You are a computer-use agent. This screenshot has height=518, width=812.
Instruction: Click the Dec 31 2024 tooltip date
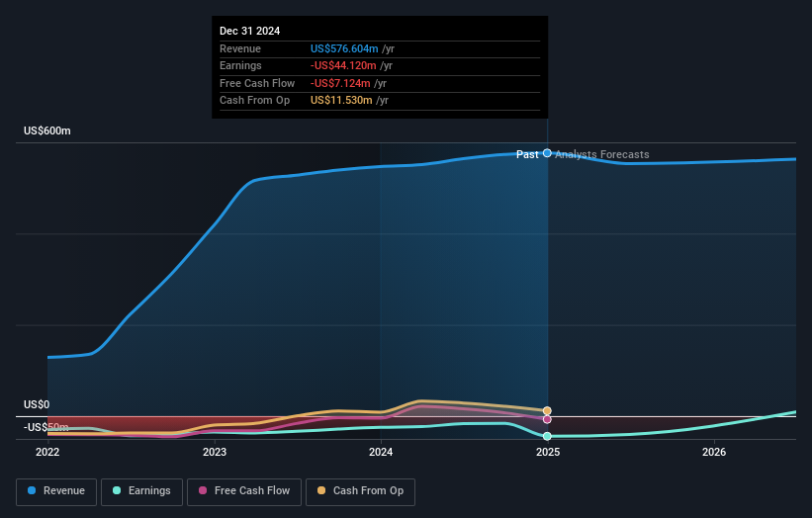pyautogui.click(x=249, y=31)
